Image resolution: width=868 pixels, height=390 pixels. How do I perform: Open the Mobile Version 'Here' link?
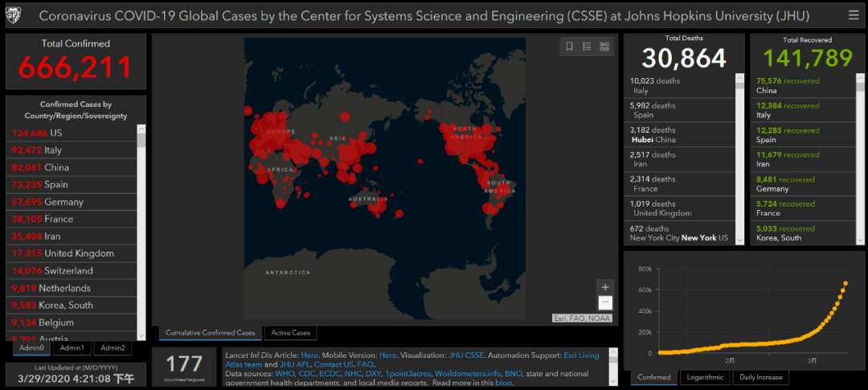388,355
